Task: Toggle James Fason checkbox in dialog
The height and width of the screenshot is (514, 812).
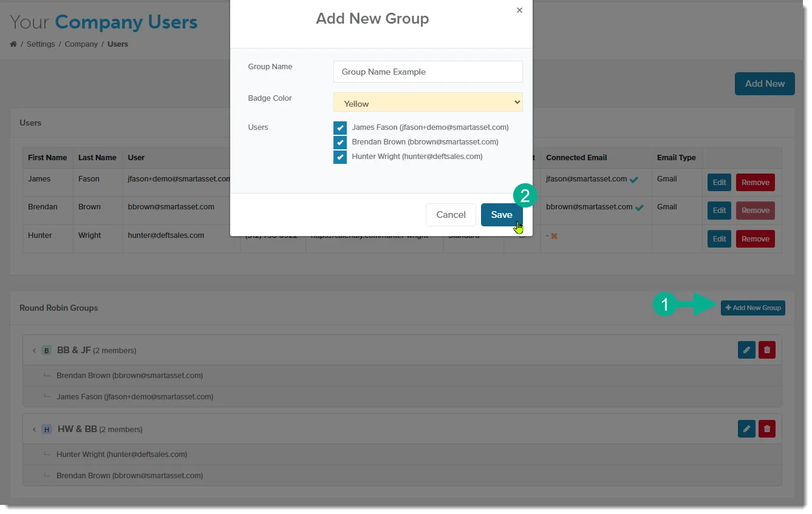Action: [340, 128]
